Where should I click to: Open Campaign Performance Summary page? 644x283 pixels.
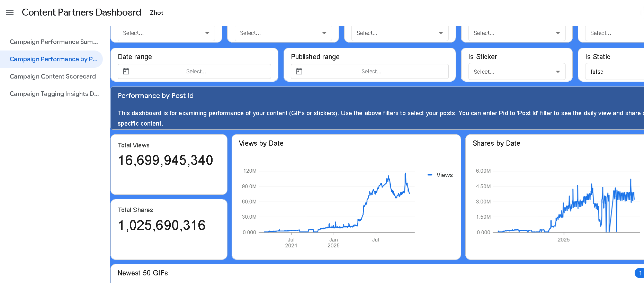point(54,42)
